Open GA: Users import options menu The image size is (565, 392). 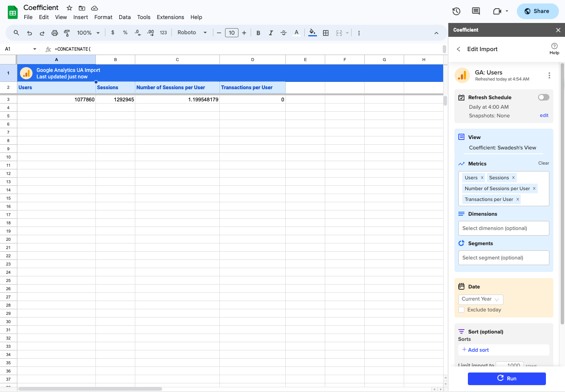click(549, 75)
